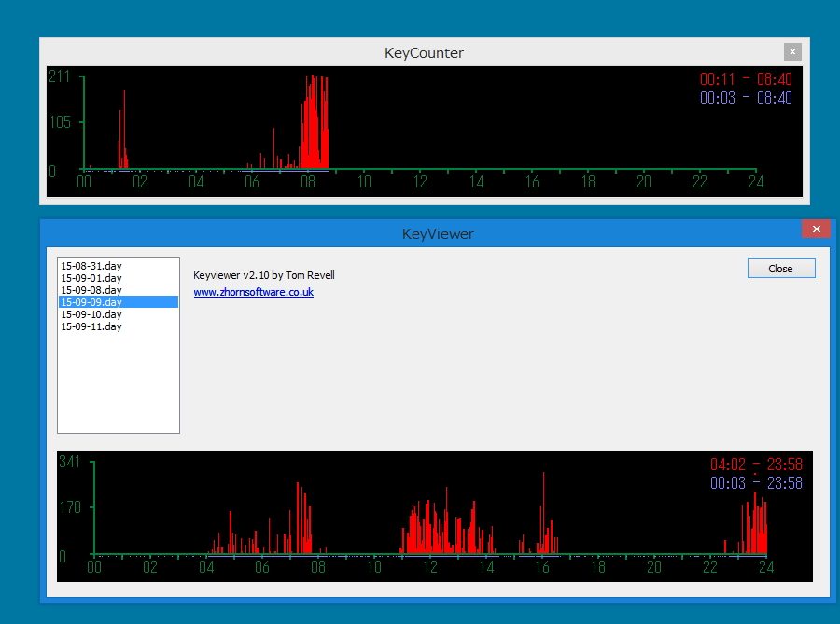This screenshot has width=840, height=624.
Task: Select the highlighted 15-09-09.day entry
Action: (118, 302)
